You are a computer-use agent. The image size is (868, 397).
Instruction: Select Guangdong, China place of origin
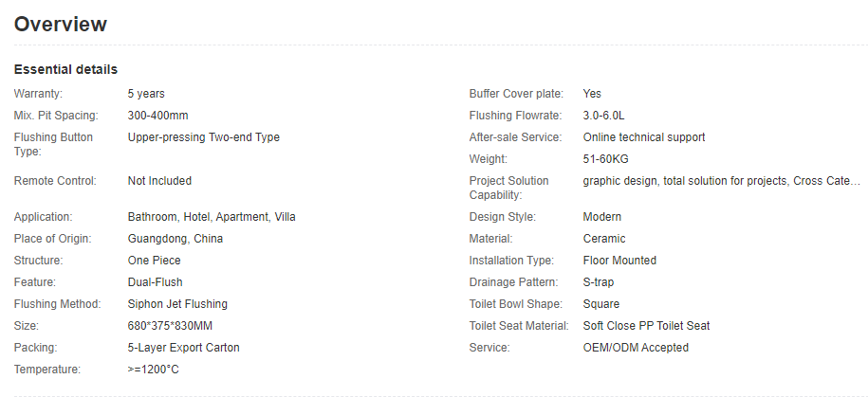click(175, 239)
